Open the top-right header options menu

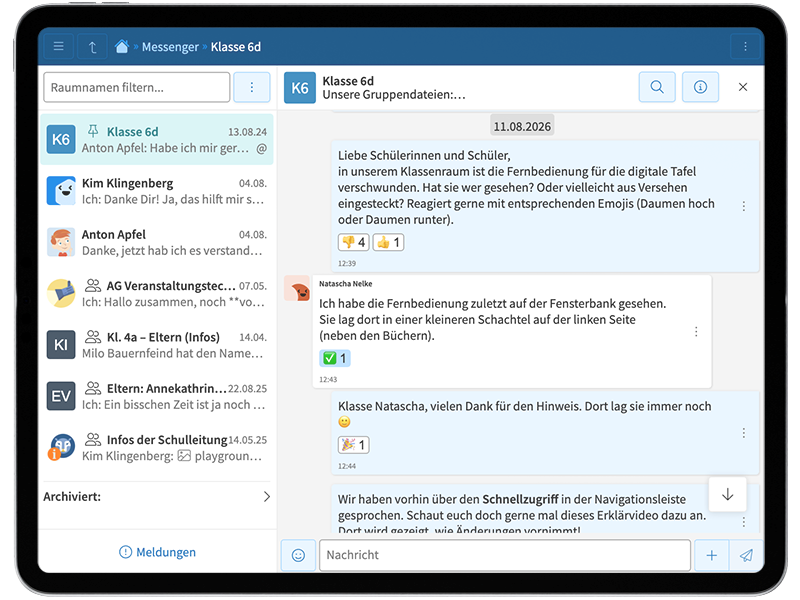pyautogui.click(x=745, y=47)
